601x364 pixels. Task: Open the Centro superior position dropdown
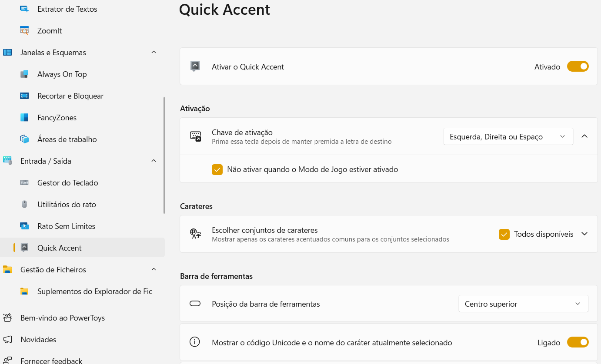click(523, 304)
